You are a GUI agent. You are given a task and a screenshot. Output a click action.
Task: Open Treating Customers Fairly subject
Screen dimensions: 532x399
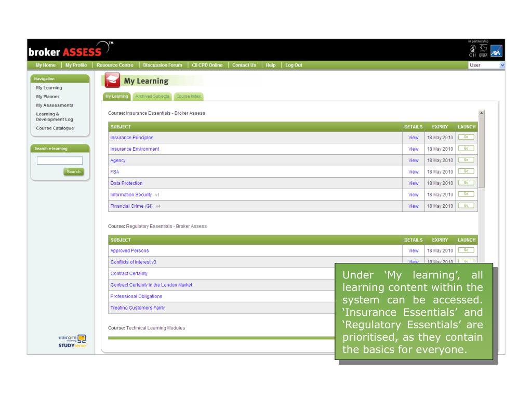(x=137, y=308)
